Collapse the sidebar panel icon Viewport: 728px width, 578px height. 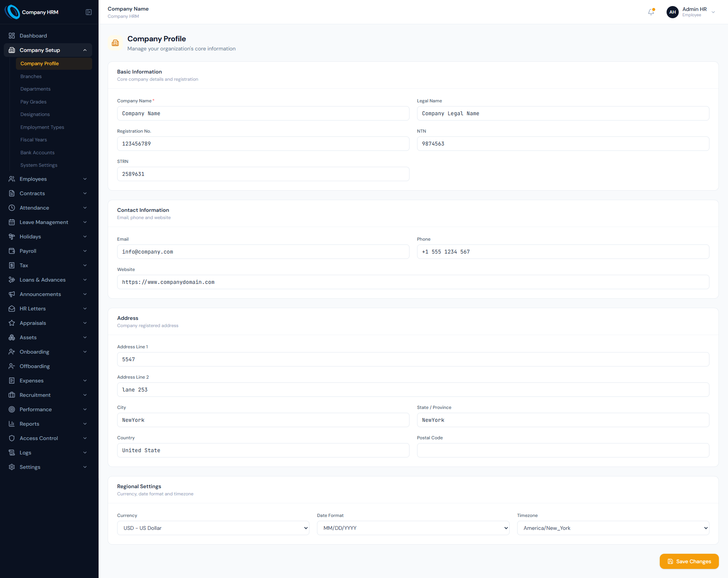tap(89, 12)
